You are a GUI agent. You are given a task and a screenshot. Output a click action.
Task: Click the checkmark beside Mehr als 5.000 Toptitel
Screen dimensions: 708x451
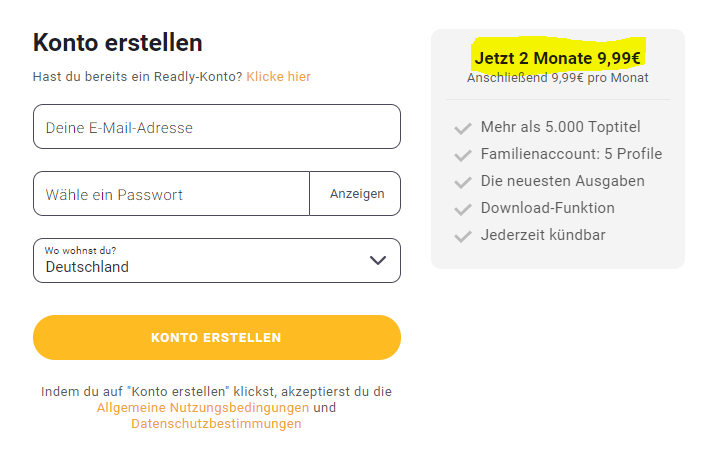[462, 128]
